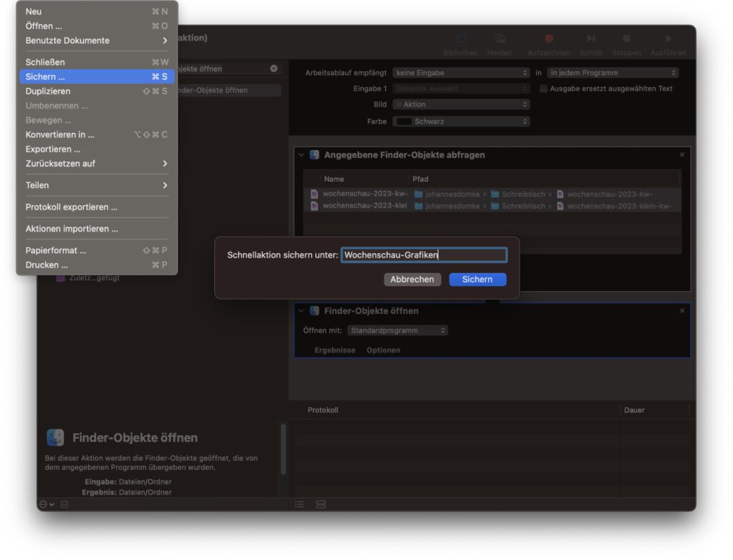Screen dimensions: 733x560
Task: Open the Farbe Schwarz color selector
Action: (x=461, y=122)
